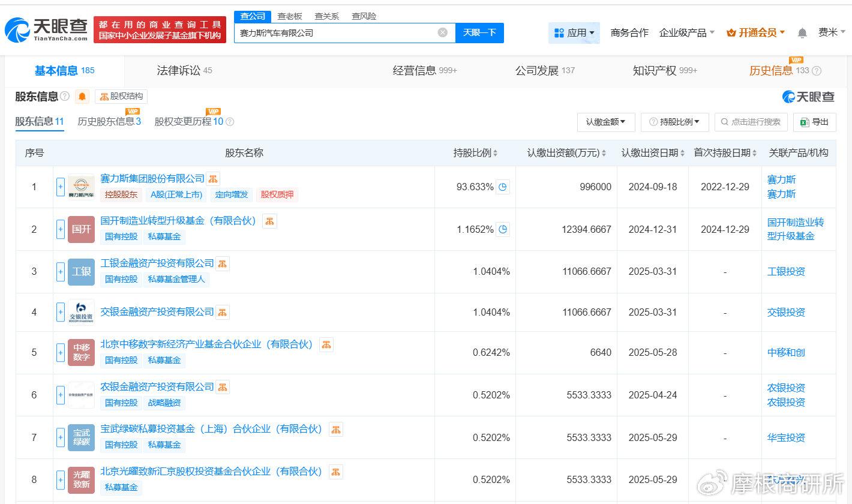Expand row 2 国开制造业 details
This screenshot has height=504, width=852.
pos(61,229)
